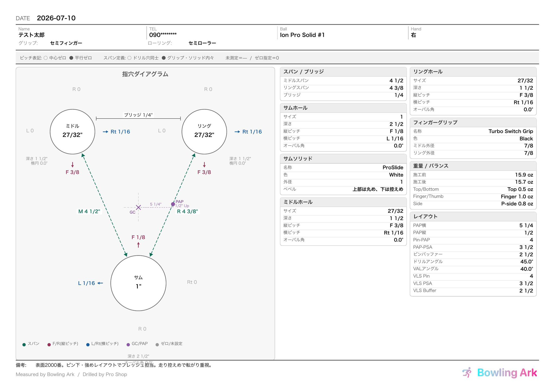The width and height of the screenshot is (555, 392).
Task: Select the 中心ゼロ pitch notation radio
Action: 46,58
